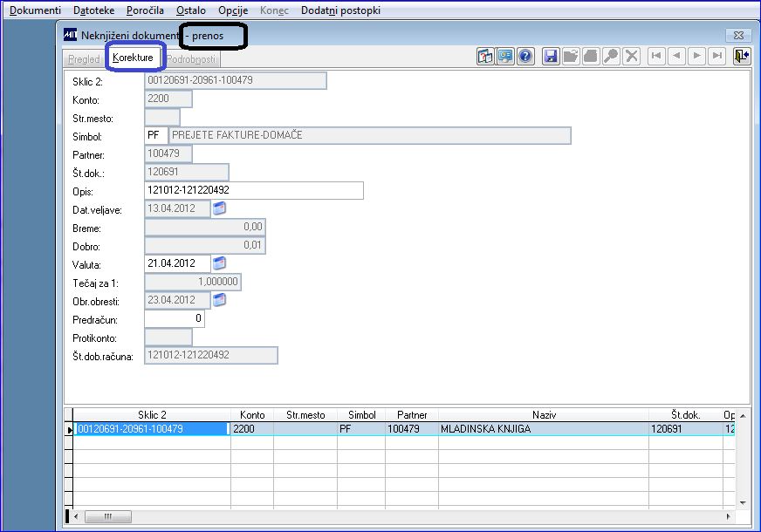
Task: Switch to the Pregled tab
Action: (84, 59)
